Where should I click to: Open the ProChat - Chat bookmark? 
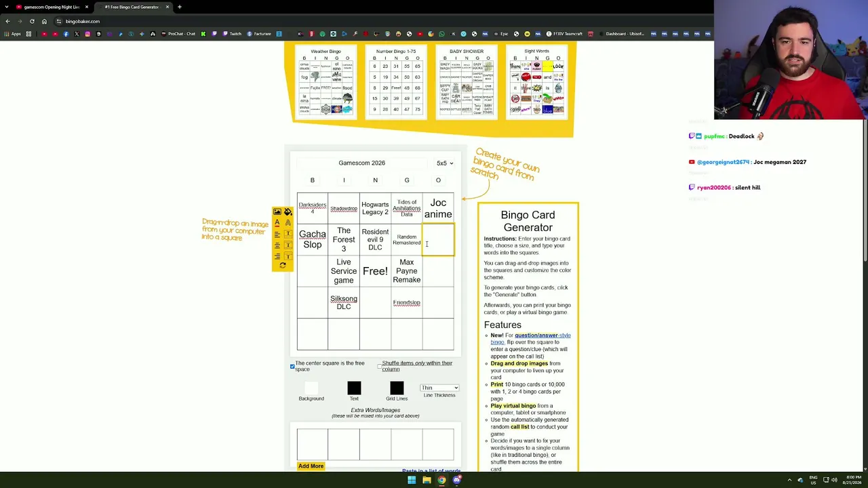(x=178, y=34)
